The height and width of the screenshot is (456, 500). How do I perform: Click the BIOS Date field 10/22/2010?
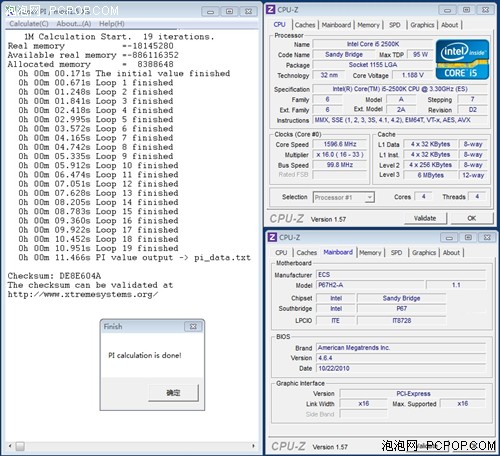pyautogui.click(x=401, y=368)
